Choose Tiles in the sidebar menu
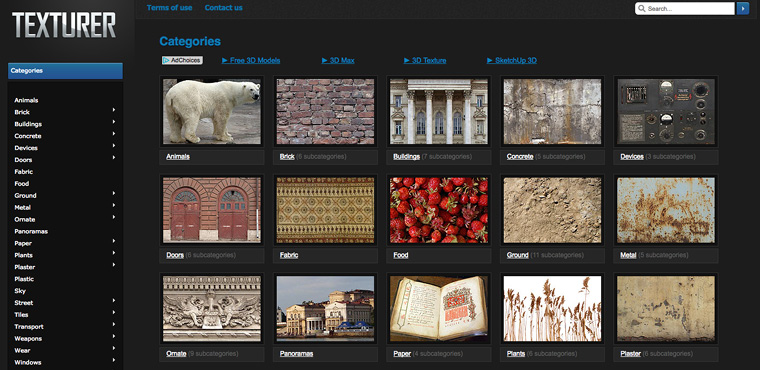760x370 pixels. [21, 315]
